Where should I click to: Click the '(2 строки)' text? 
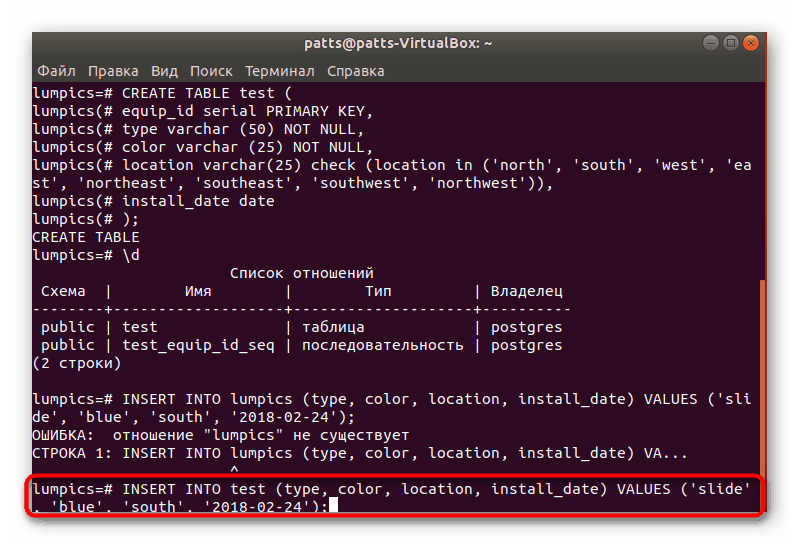coord(77,363)
